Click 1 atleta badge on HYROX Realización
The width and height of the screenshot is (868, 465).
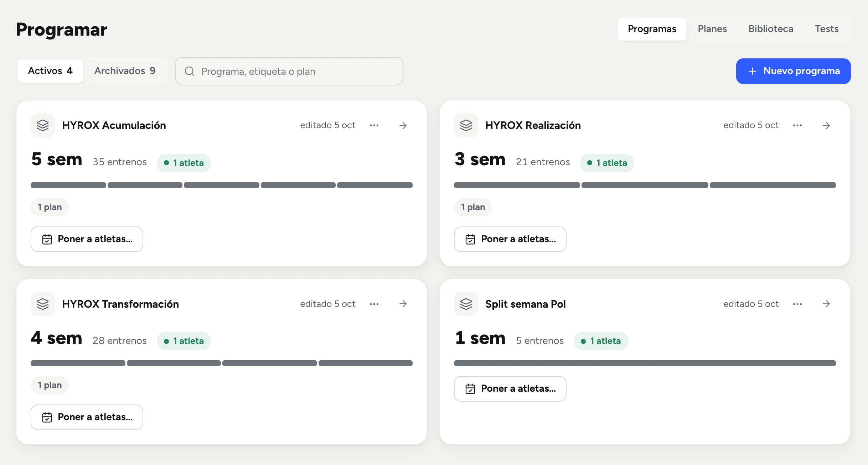pyautogui.click(x=607, y=163)
